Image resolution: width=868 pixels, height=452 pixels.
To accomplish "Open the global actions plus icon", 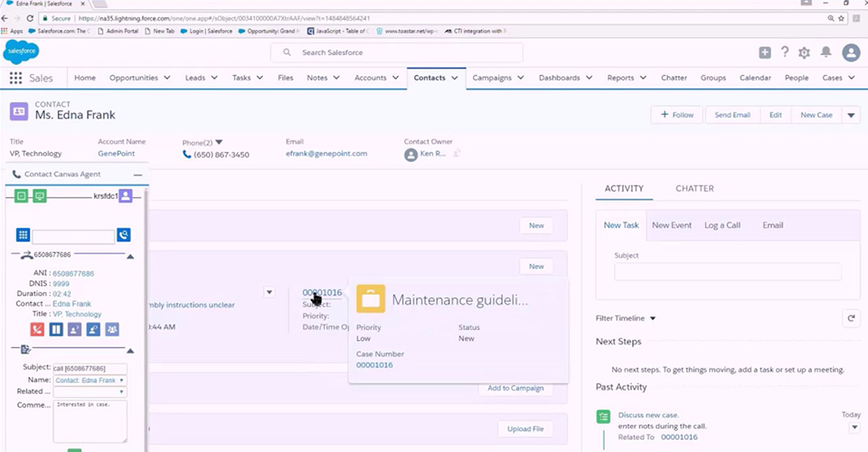I will click(765, 52).
